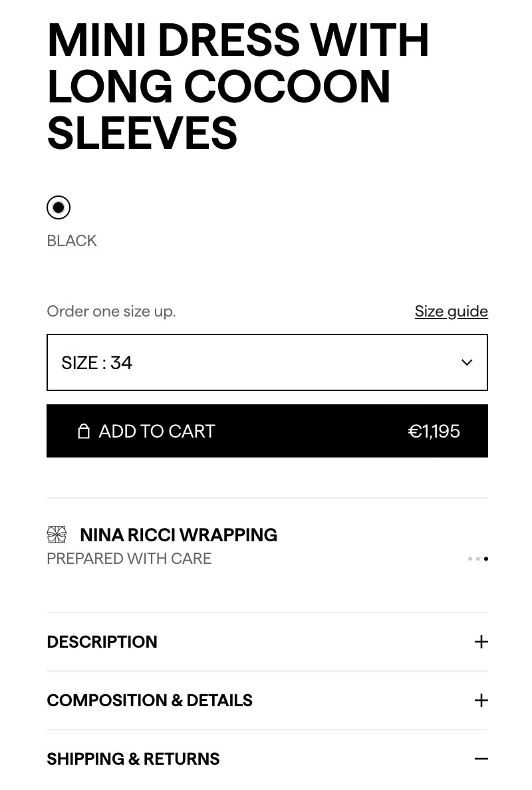This screenshot has height=790, width=532.
Task: Collapse the Shipping & Returns section
Action: click(267, 759)
